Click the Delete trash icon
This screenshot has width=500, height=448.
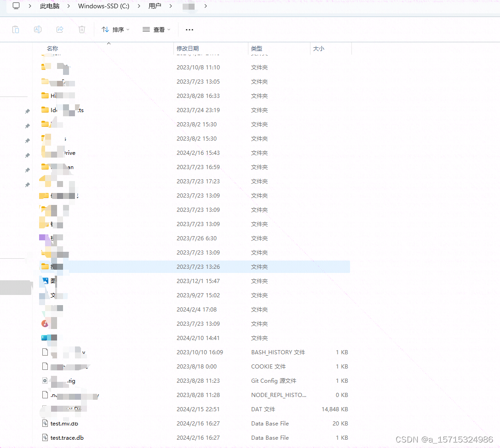click(82, 29)
